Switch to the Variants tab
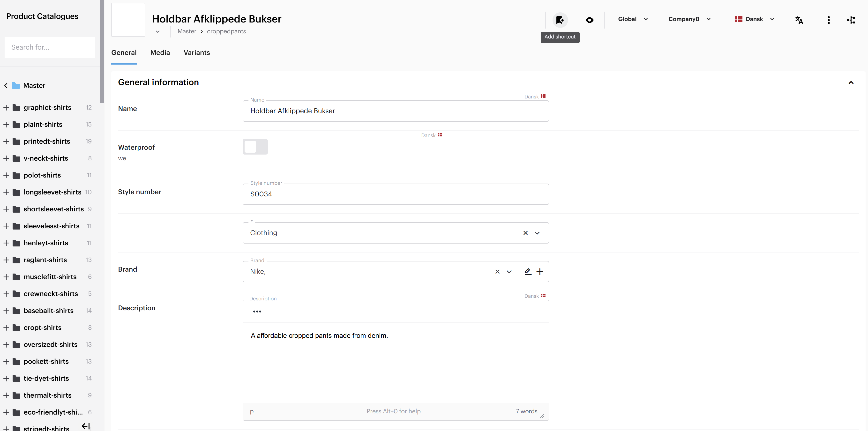 point(196,52)
